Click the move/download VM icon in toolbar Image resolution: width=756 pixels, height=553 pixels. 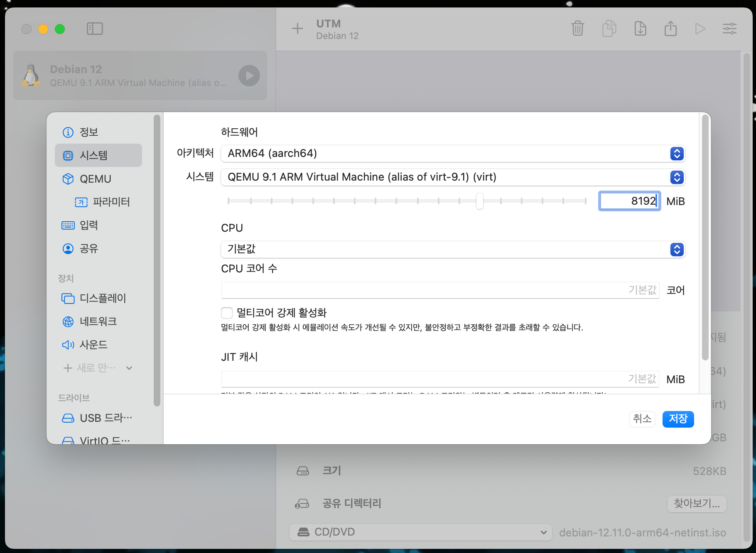point(640,29)
